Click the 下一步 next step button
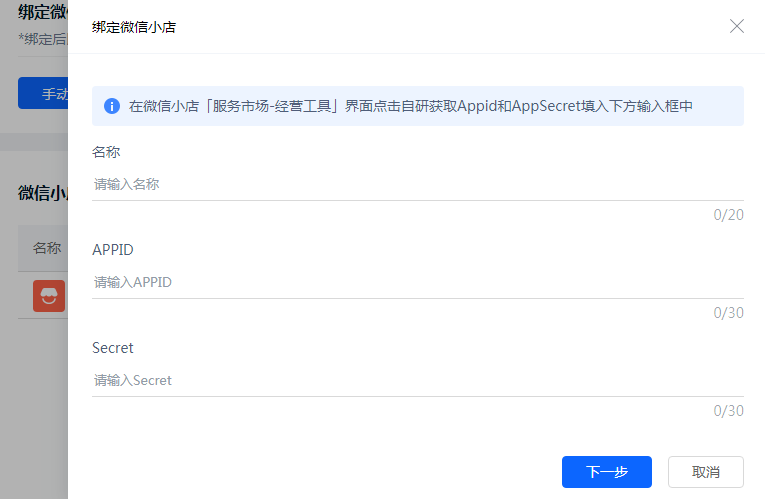The image size is (765, 499). tap(606, 472)
